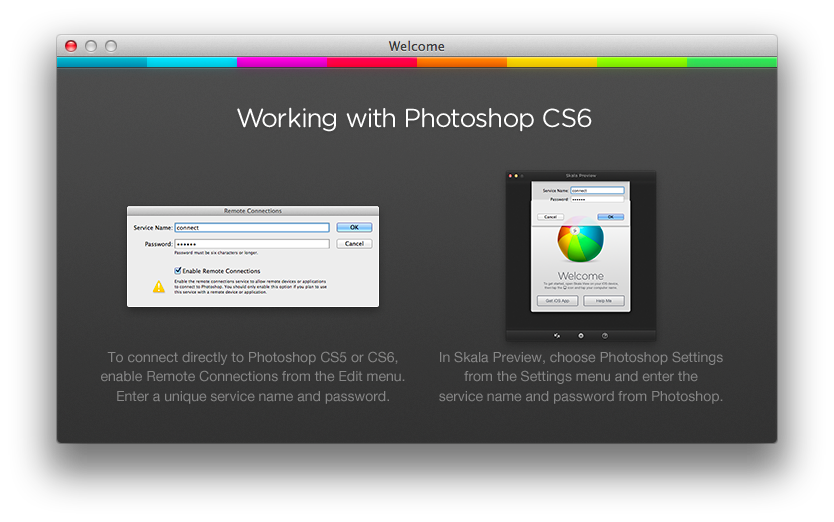
Task: Minimize the Welcome window via its middle title-bar button
Action: point(91,46)
